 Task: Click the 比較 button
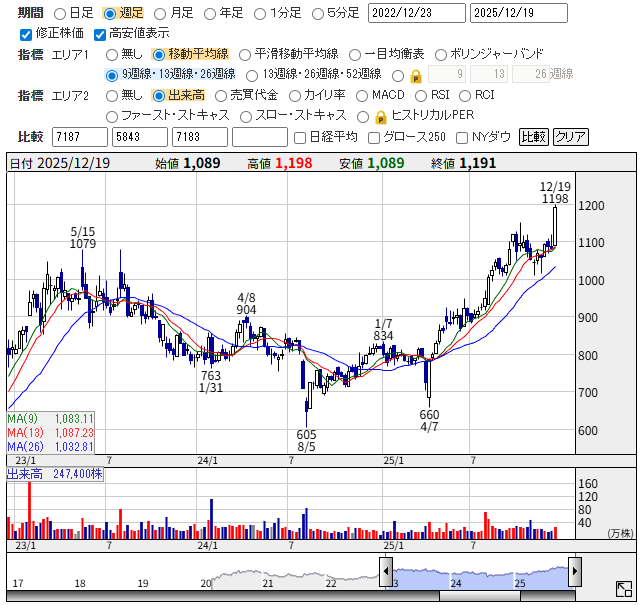tap(533, 137)
